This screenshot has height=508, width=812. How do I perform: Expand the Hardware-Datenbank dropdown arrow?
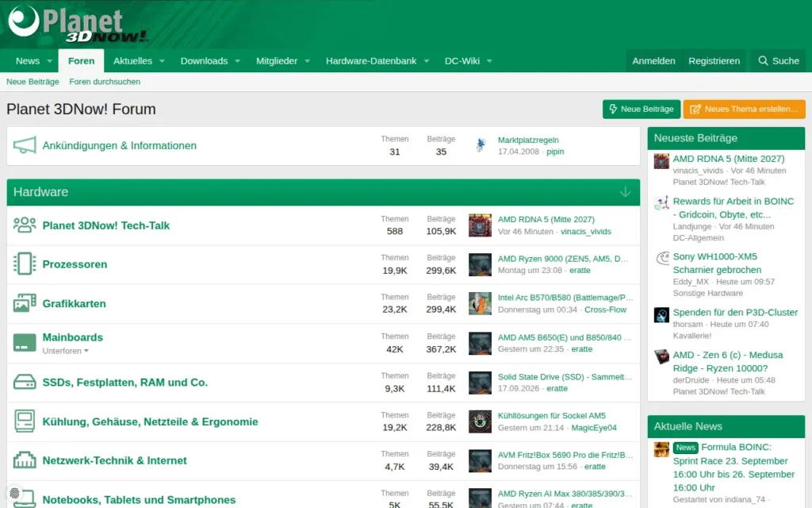coord(427,61)
